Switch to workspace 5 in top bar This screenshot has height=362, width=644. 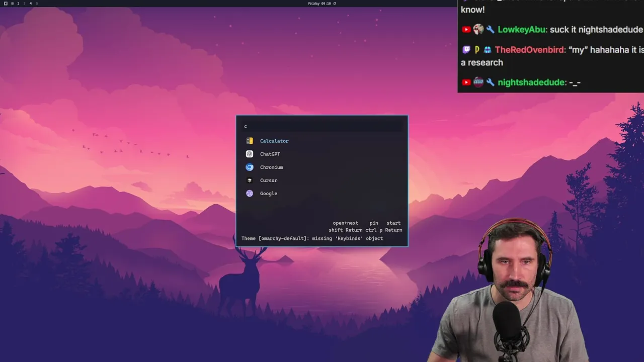click(x=36, y=4)
